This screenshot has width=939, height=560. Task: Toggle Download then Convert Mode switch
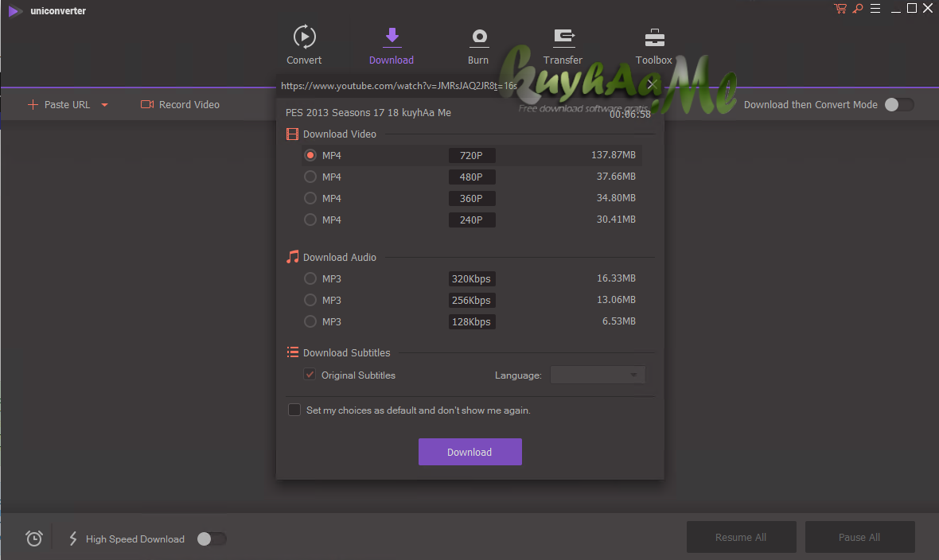(899, 104)
